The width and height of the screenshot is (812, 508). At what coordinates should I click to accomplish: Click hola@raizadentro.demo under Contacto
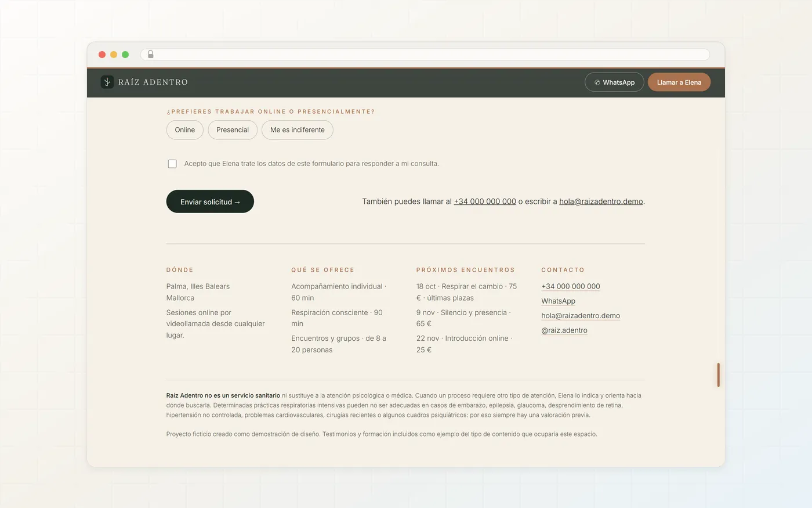[581, 316]
